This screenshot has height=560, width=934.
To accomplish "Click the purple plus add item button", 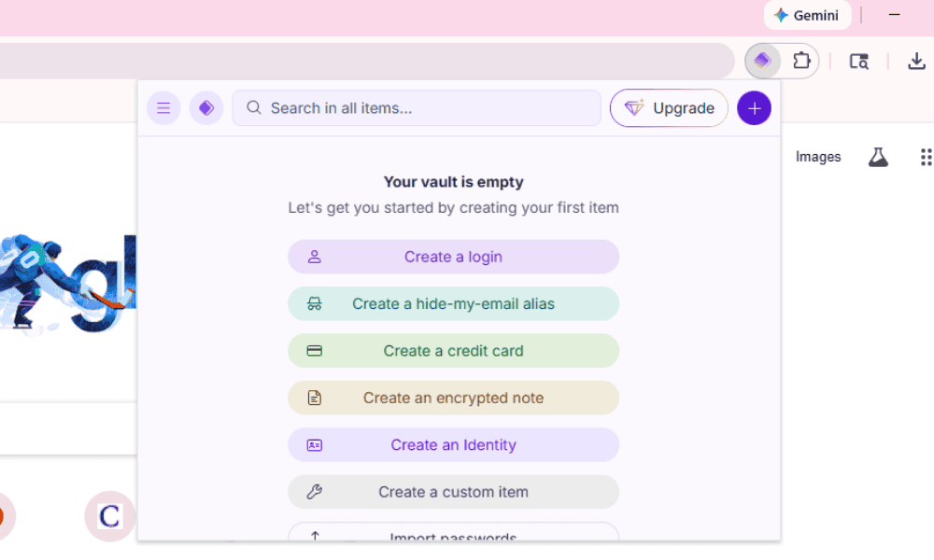I will pos(754,108).
